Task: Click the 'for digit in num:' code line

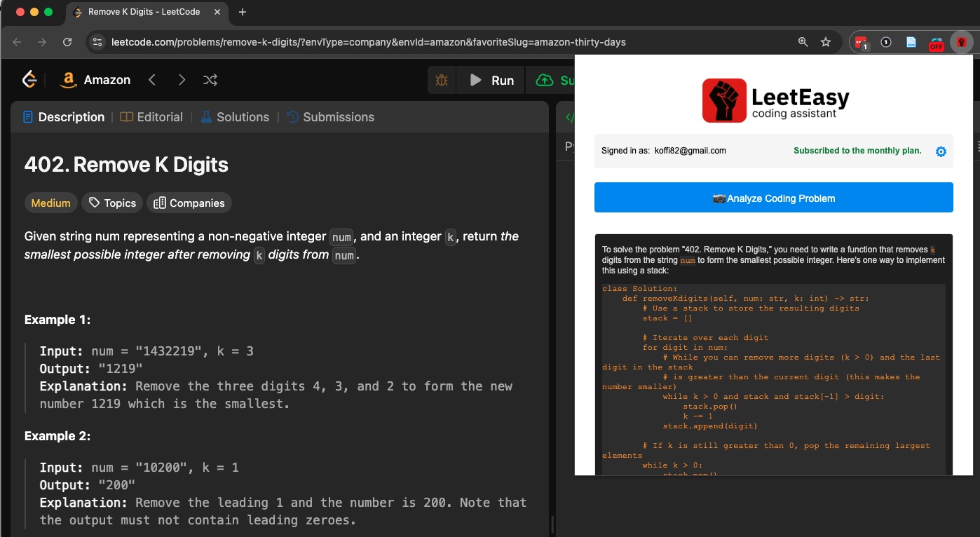Action: pyautogui.click(x=685, y=348)
